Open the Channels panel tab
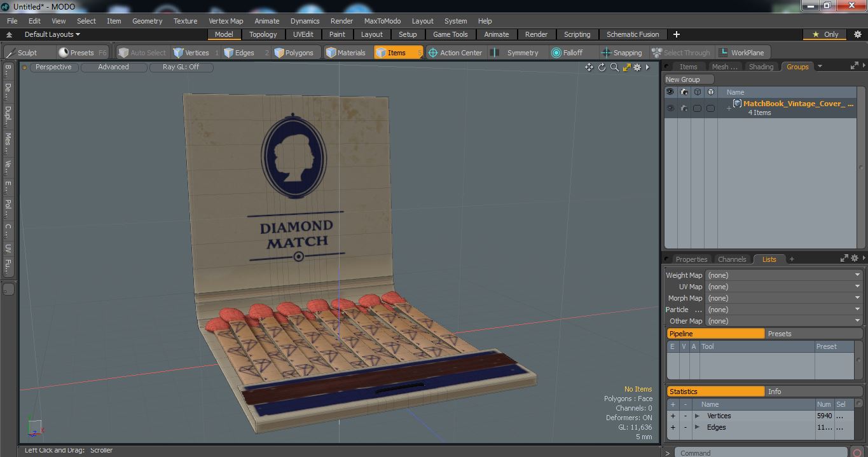 [731, 259]
